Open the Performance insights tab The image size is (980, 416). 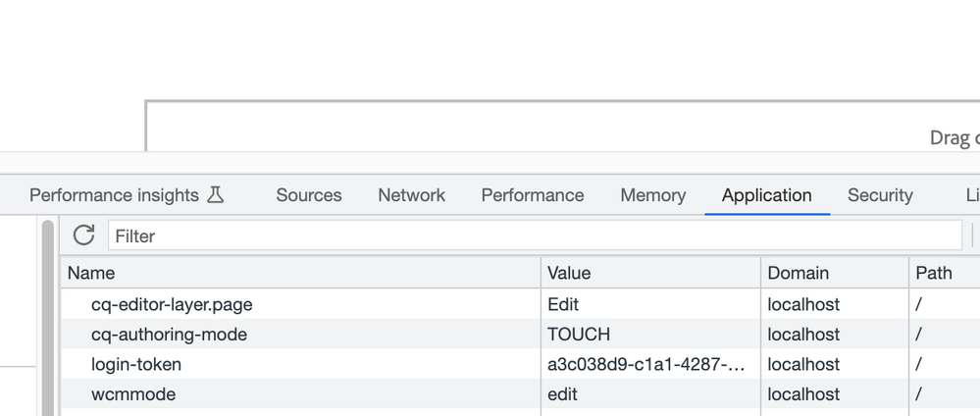(x=114, y=195)
